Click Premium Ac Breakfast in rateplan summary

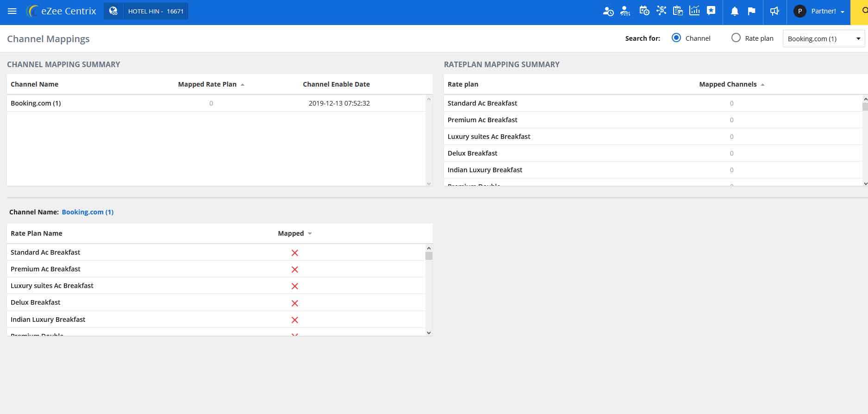pos(482,120)
